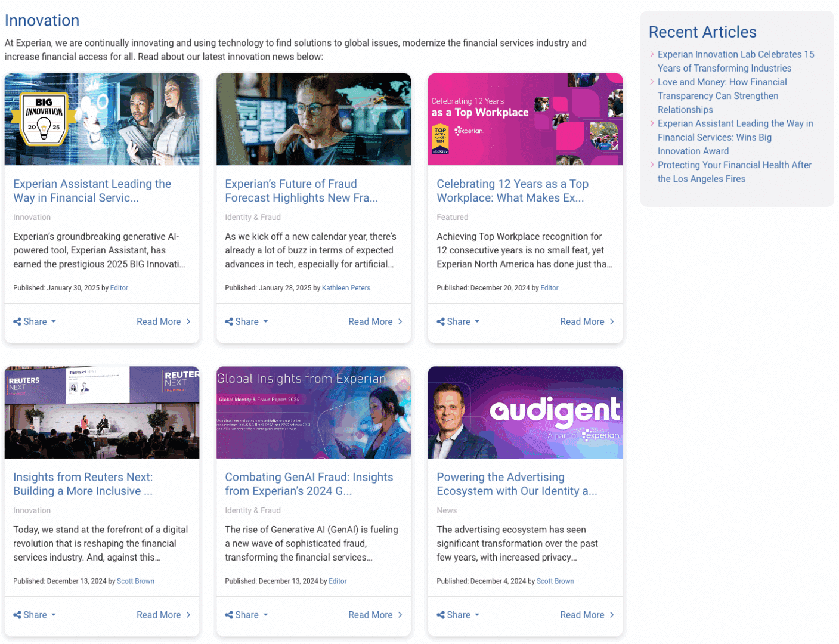Open Share dropdown on Experian Assistant card
The height and width of the screenshot is (644, 839).
(x=35, y=321)
